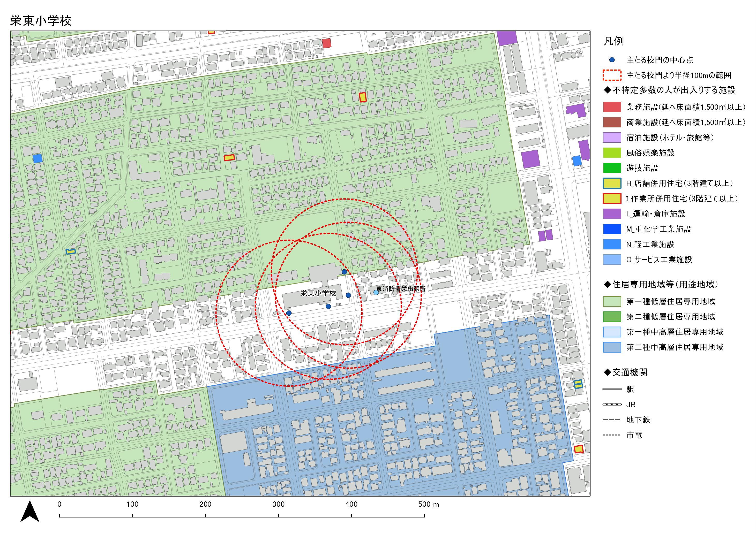756x534 pixels.
Task: Click the lavender 宿泊施設 legend swatch
Action: [612, 137]
